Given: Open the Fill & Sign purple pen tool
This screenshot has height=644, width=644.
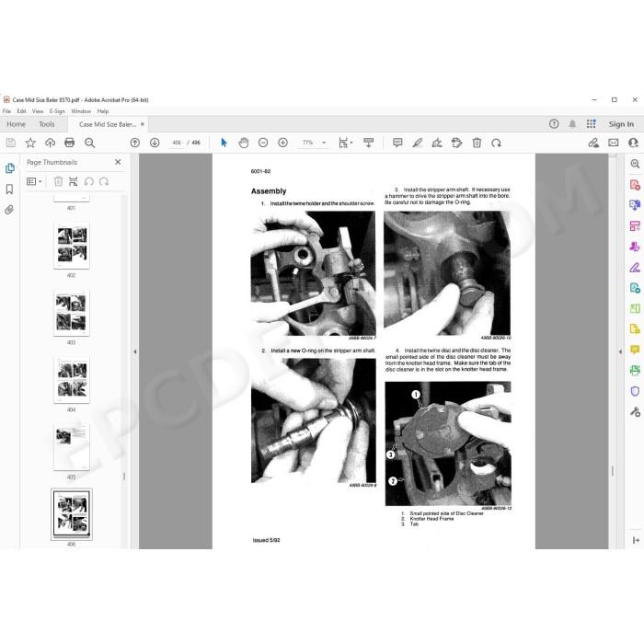Looking at the screenshot, I should tap(635, 268).
